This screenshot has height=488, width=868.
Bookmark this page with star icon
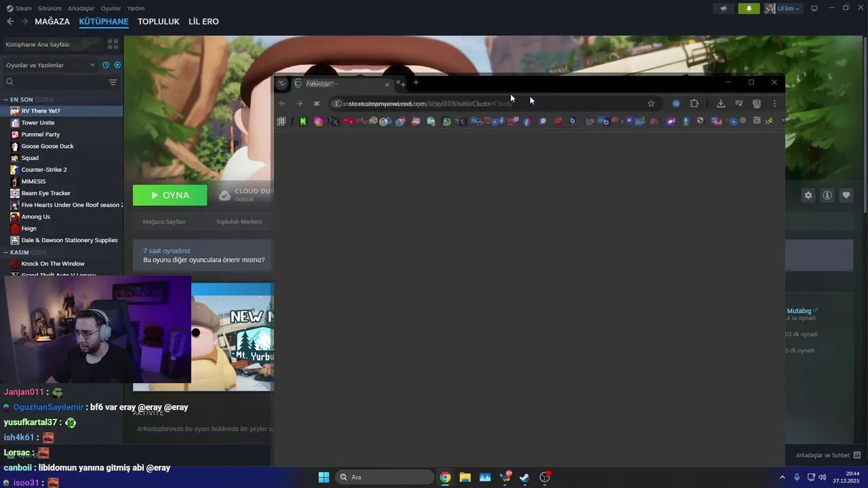[x=651, y=104]
